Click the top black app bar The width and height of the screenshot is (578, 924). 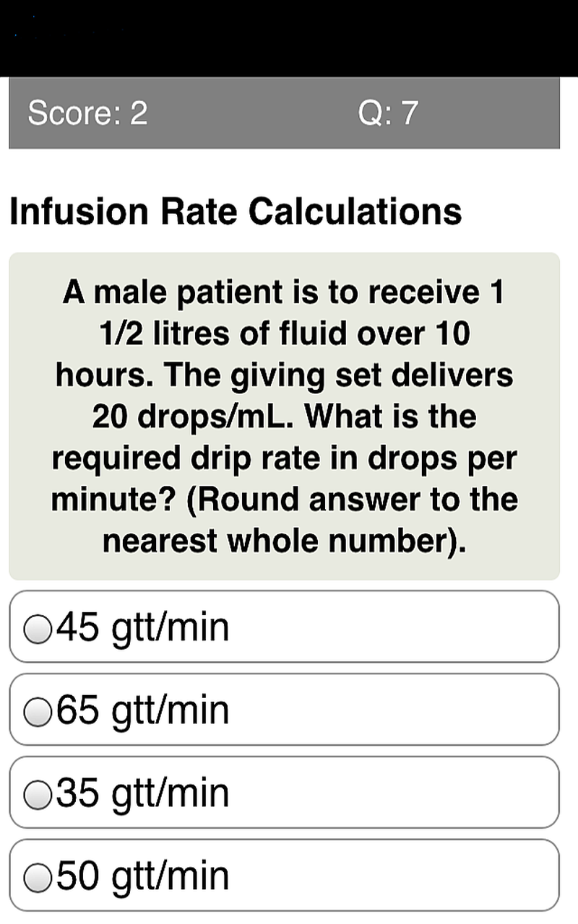pyautogui.click(x=289, y=36)
